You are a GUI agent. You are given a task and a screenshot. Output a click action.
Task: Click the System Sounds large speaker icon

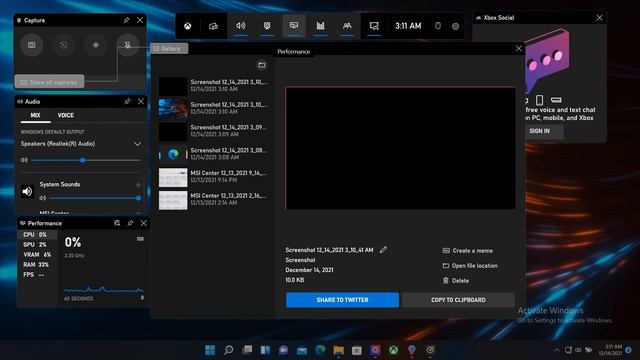[x=27, y=191]
